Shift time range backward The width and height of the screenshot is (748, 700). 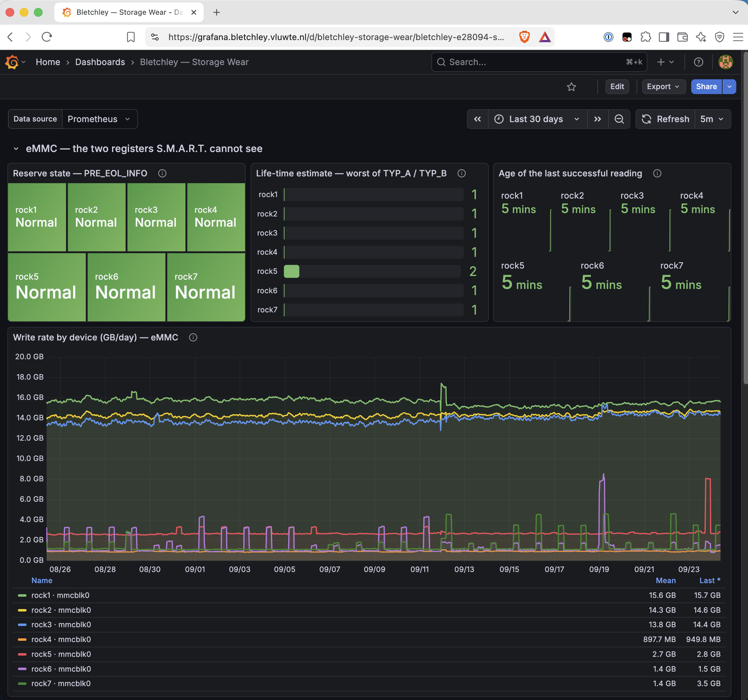coord(477,119)
